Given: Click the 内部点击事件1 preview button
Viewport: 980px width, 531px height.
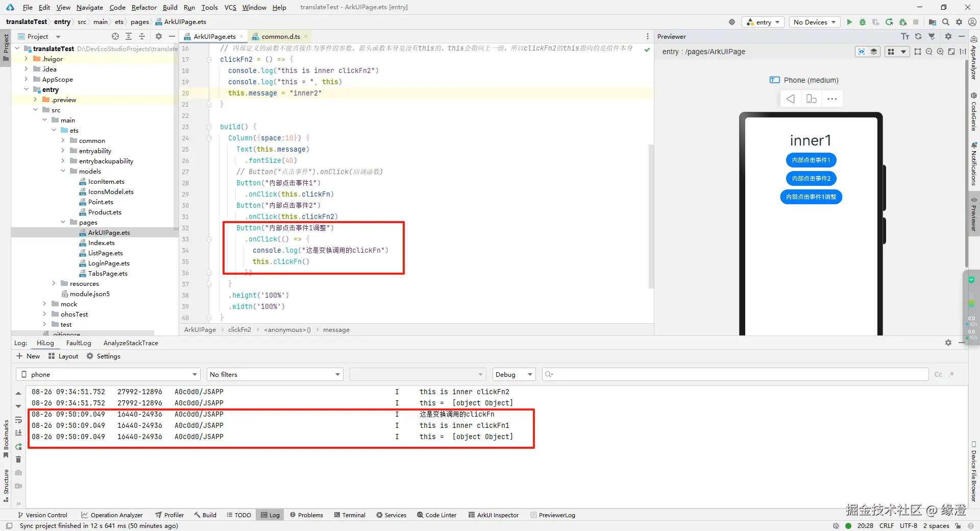Looking at the screenshot, I should [x=811, y=160].
